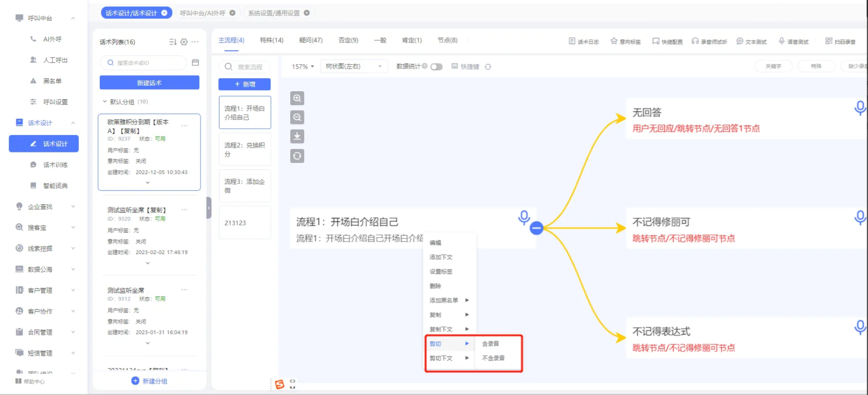Switch to the 特殊(14) tab

(271, 40)
